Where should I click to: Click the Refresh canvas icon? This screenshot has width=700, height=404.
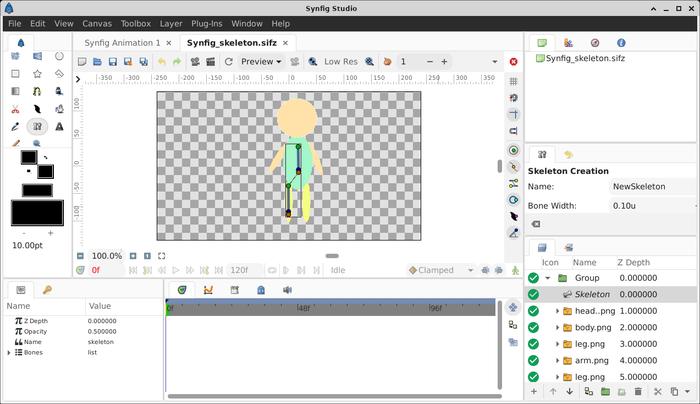[x=229, y=62]
